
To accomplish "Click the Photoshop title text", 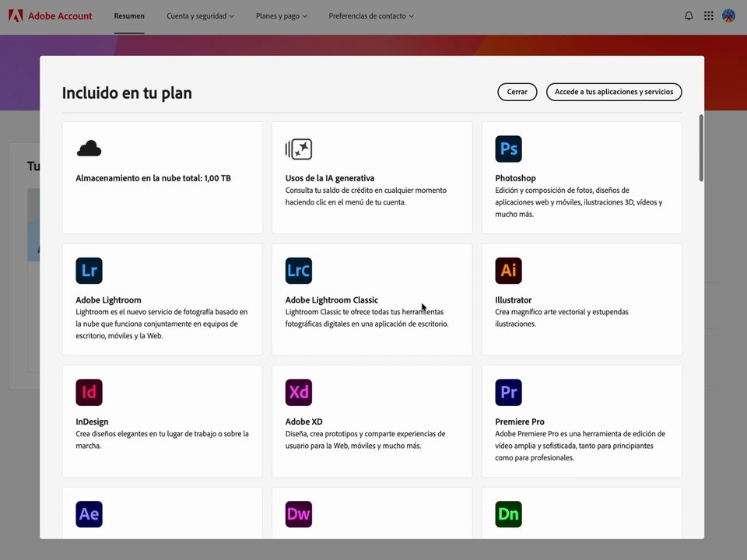I will click(515, 178).
